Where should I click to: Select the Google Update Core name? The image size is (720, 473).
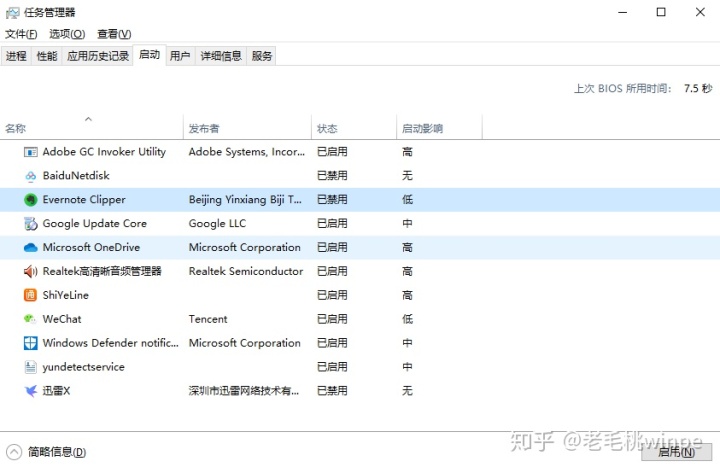95,224
